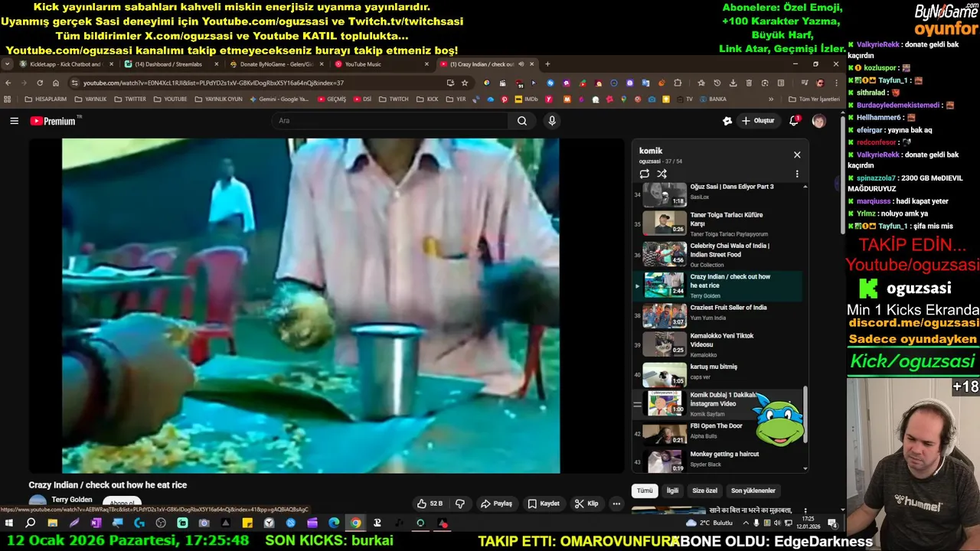Open the YouTube hamburger guide menu

14,121
